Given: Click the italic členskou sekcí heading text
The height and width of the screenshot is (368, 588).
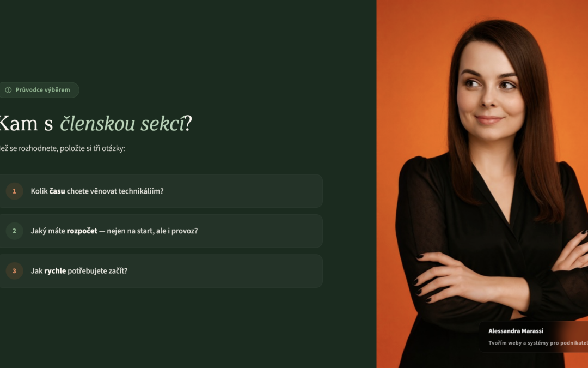Looking at the screenshot, I should point(122,123).
